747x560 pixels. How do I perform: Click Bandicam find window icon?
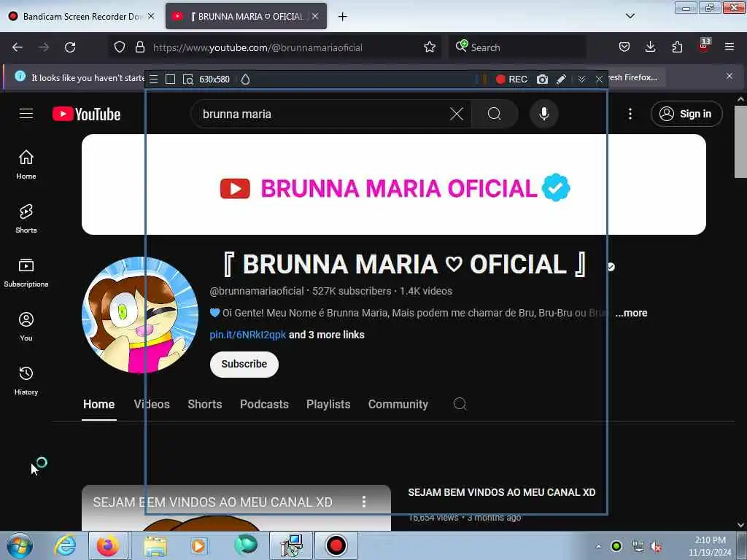(188, 79)
